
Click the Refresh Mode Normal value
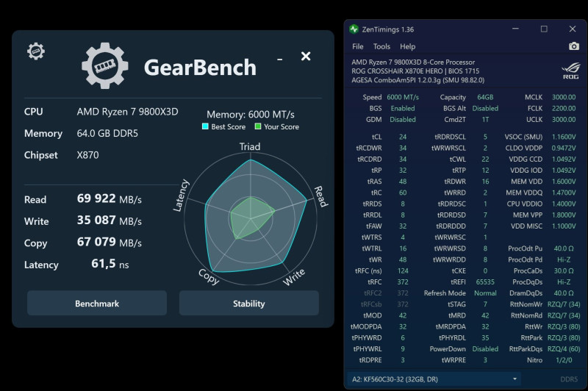[x=485, y=293]
